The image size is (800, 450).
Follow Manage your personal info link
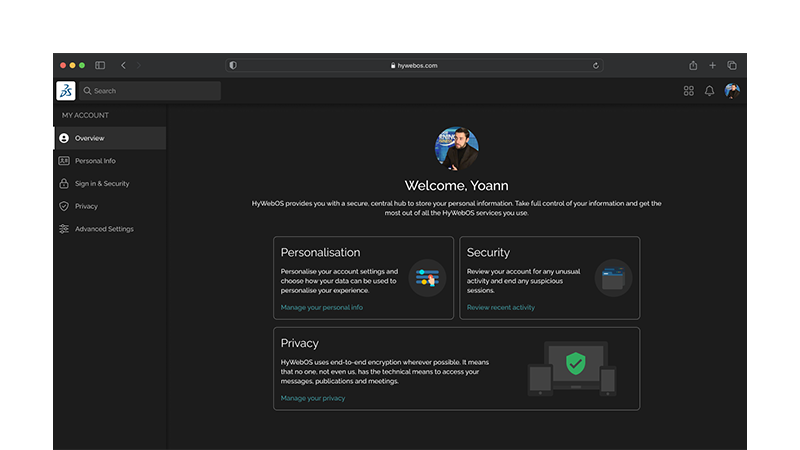(x=321, y=307)
